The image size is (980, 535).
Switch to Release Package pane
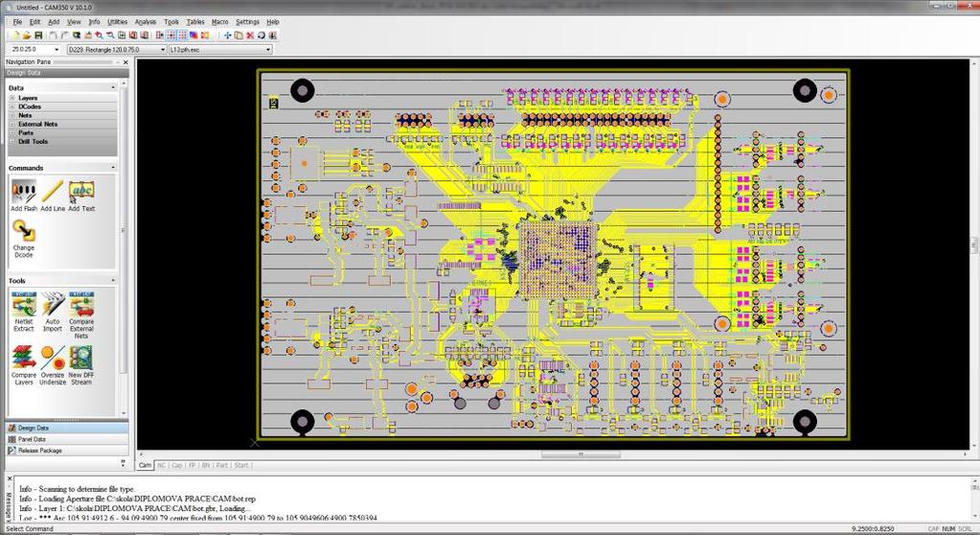pyautogui.click(x=67, y=451)
